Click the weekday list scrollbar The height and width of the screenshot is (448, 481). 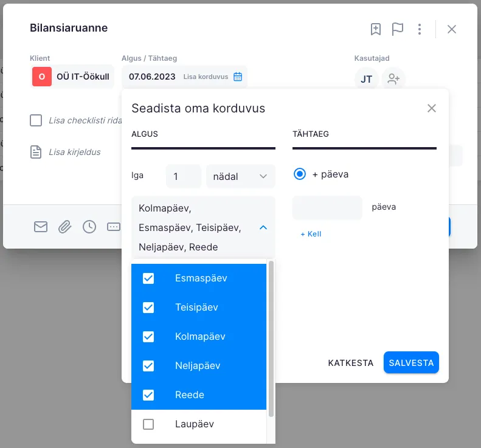(271, 340)
